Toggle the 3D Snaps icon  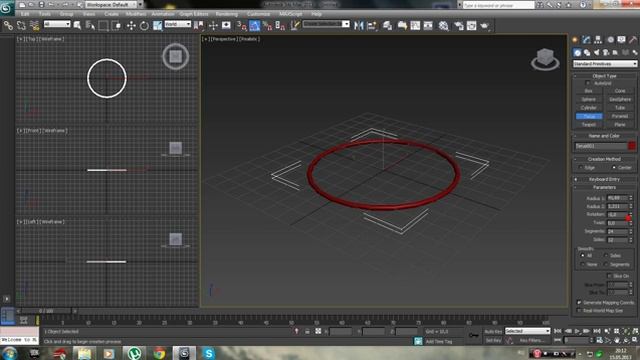tap(241, 26)
